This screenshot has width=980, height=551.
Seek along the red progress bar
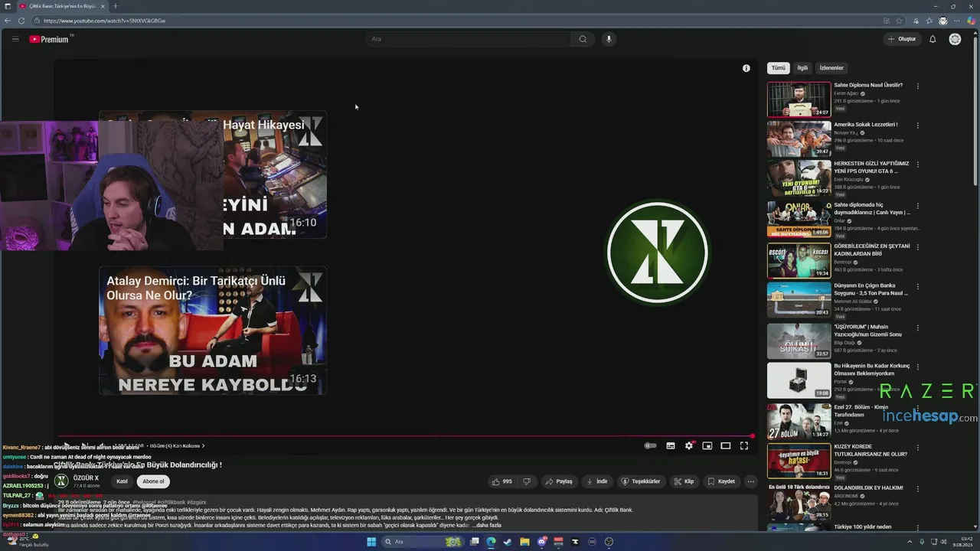[405, 436]
